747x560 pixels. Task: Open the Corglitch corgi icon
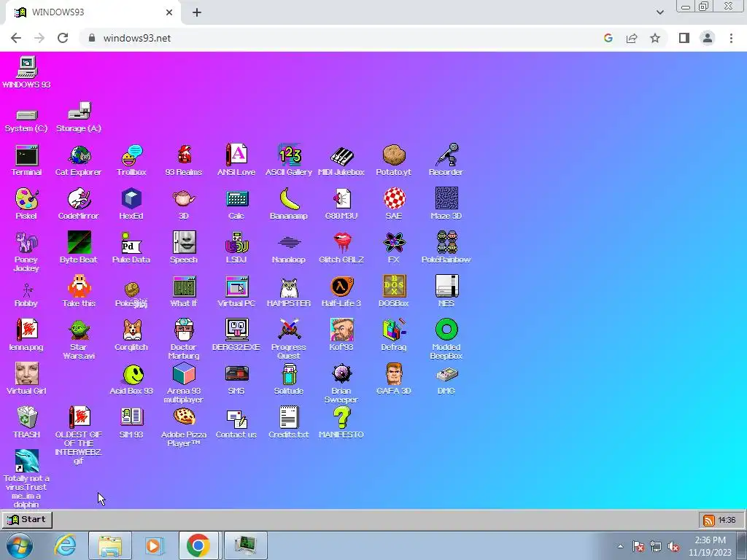[x=131, y=330]
